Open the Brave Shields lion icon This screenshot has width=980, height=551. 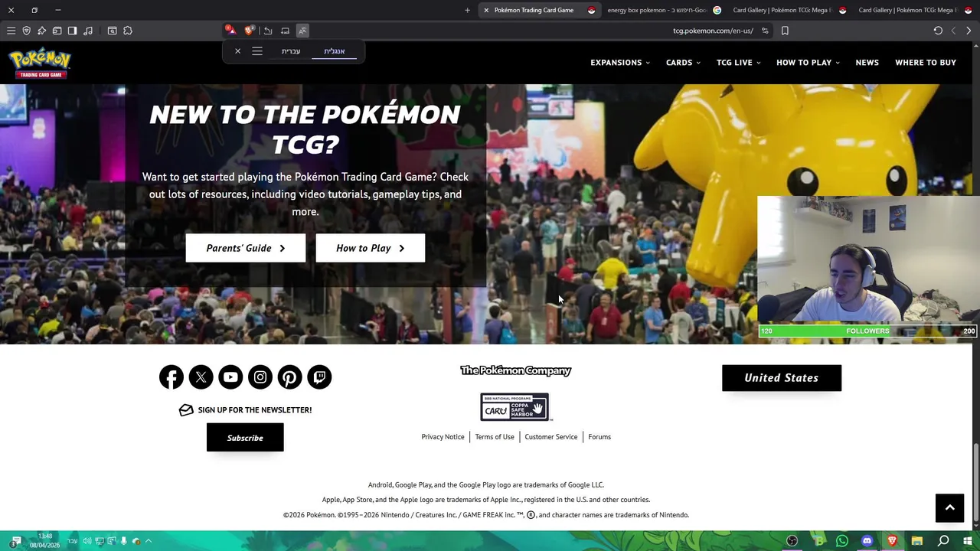[249, 31]
